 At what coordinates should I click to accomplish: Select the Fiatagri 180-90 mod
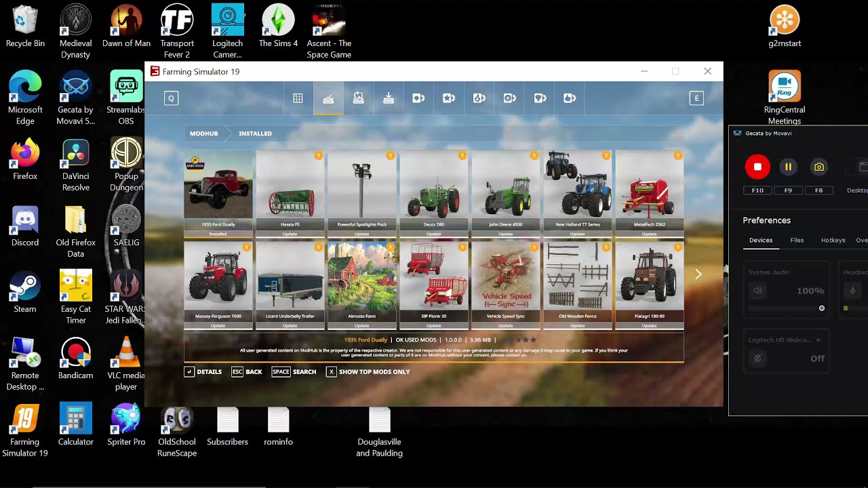[650, 285]
